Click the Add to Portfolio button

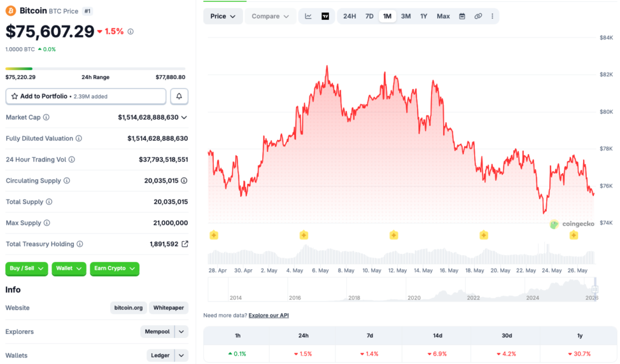click(x=86, y=96)
